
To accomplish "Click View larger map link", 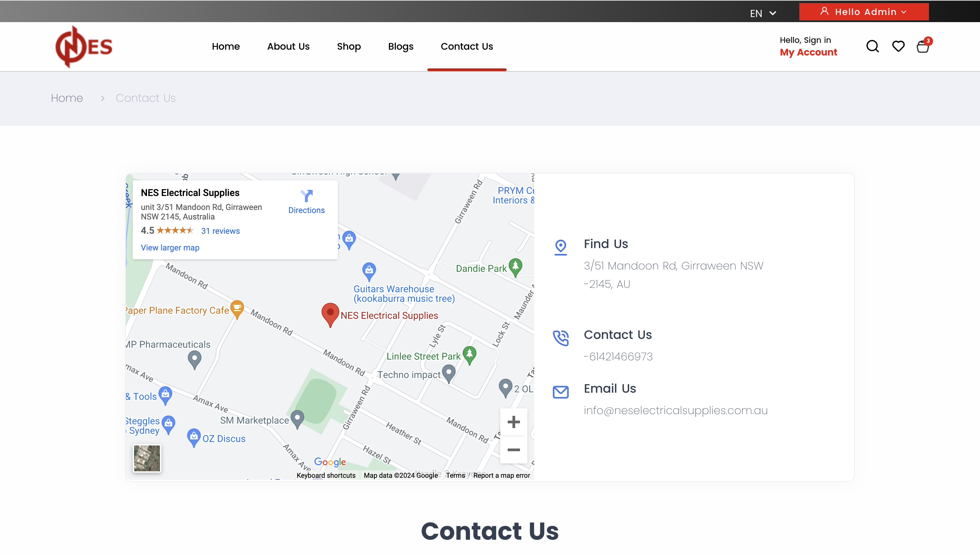I will (170, 248).
